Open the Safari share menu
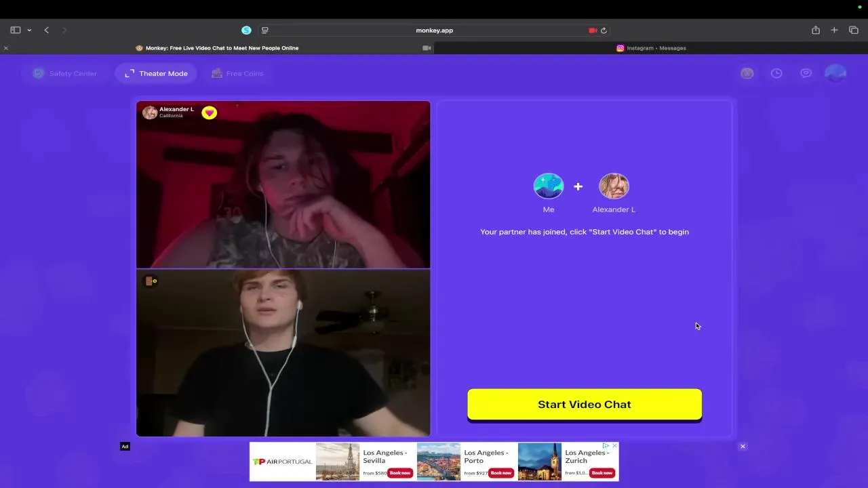The image size is (868, 488). [x=816, y=30]
